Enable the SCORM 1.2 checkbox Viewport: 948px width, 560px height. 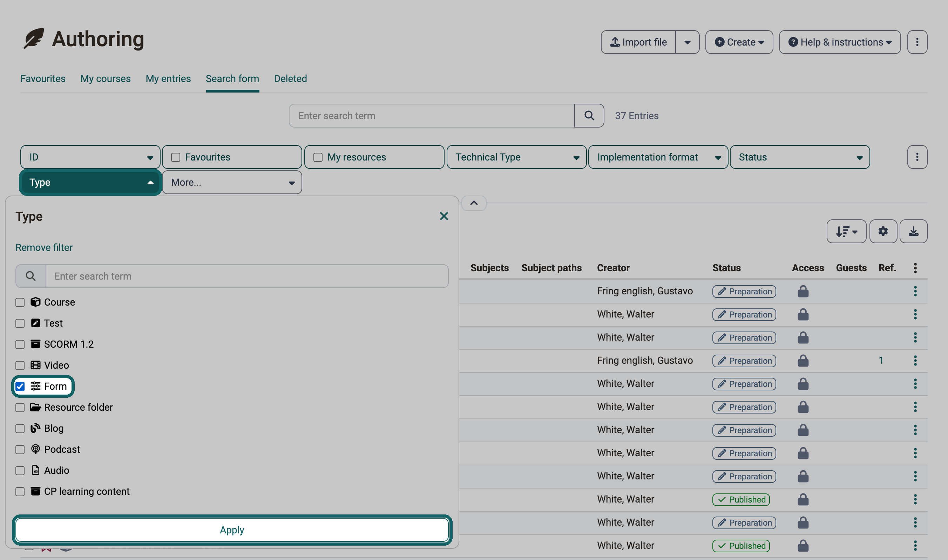point(20,344)
